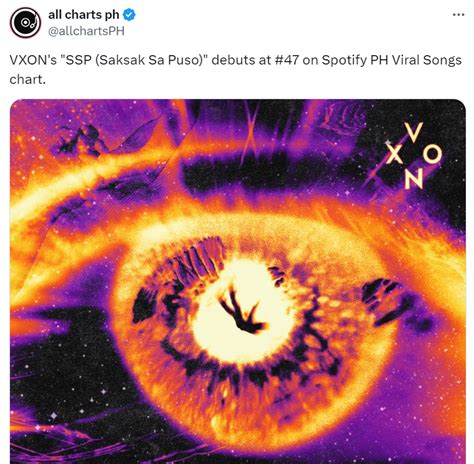The width and height of the screenshot is (474, 464).
Task: Click the falling silhouette in the eye's pupil
Action: click(241, 311)
